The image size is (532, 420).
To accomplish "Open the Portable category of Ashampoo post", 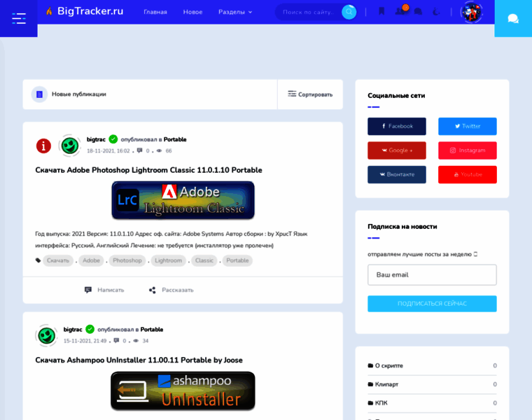I will (152, 330).
